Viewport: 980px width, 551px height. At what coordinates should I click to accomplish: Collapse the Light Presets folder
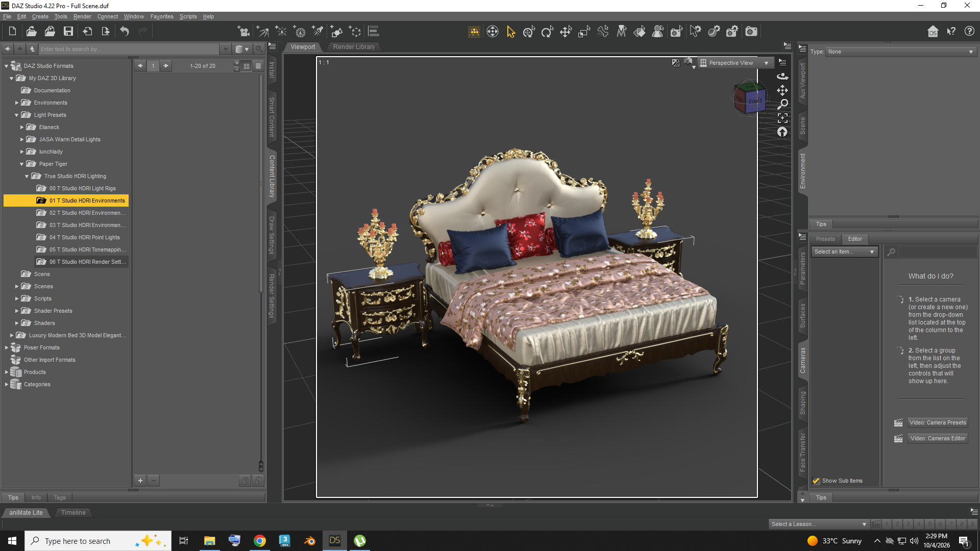coord(16,115)
